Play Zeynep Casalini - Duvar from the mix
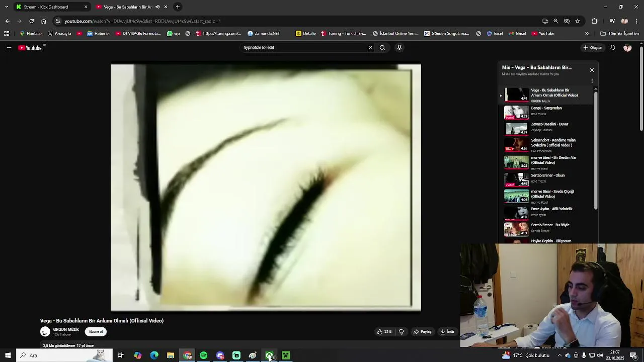Image resolution: width=644 pixels, height=362 pixels. pos(548,128)
